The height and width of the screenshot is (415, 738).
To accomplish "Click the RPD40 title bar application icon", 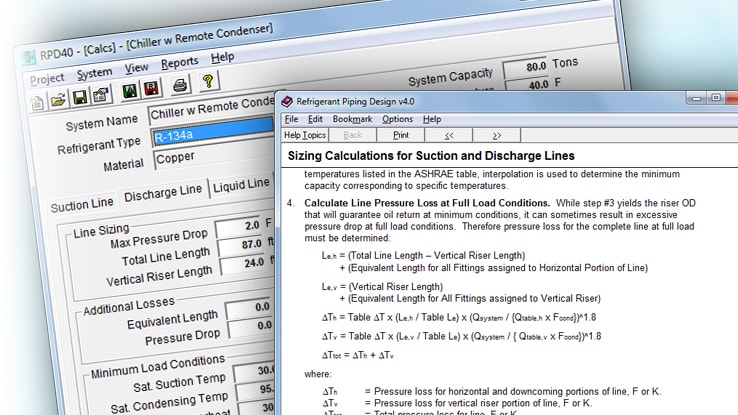I will pyautogui.click(x=29, y=58).
